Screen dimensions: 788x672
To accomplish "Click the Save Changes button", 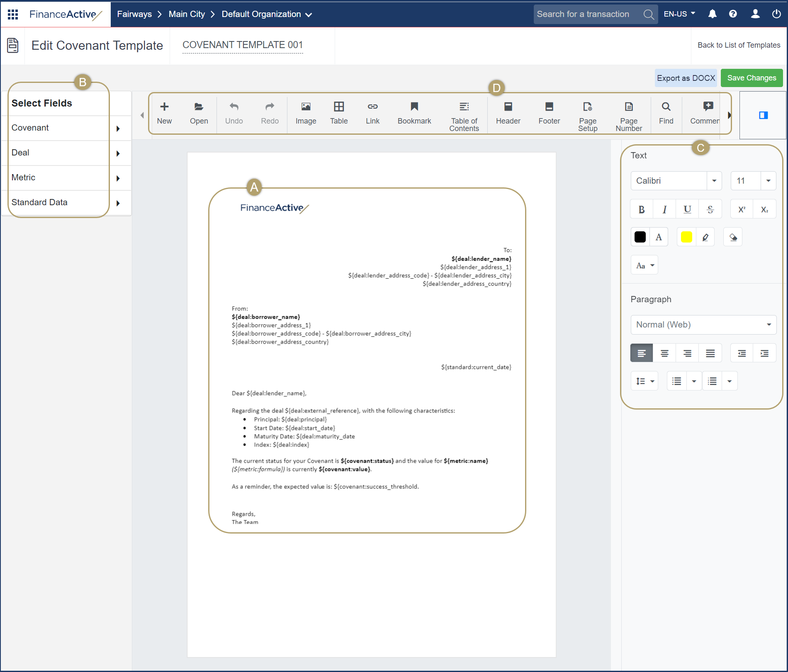I will click(x=752, y=78).
